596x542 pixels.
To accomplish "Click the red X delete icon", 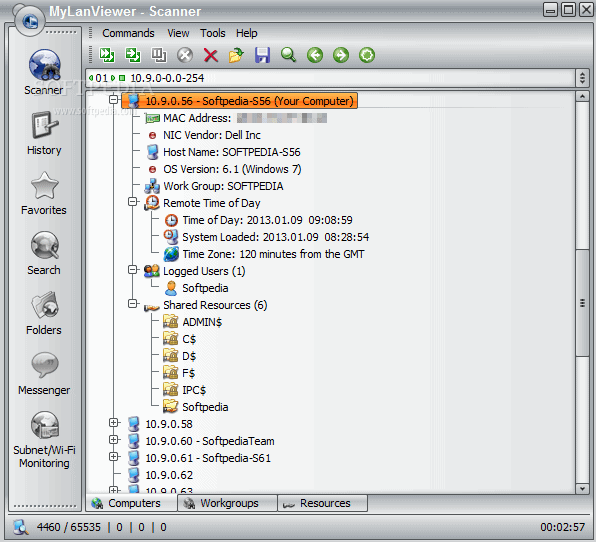I will (x=211, y=55).
